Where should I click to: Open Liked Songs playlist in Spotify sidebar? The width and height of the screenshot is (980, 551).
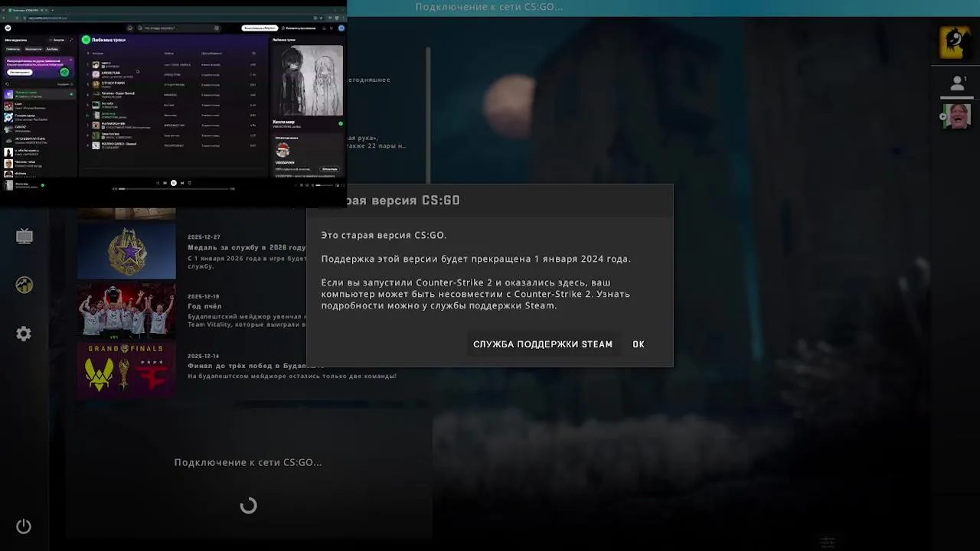click(x=38, y=94)
